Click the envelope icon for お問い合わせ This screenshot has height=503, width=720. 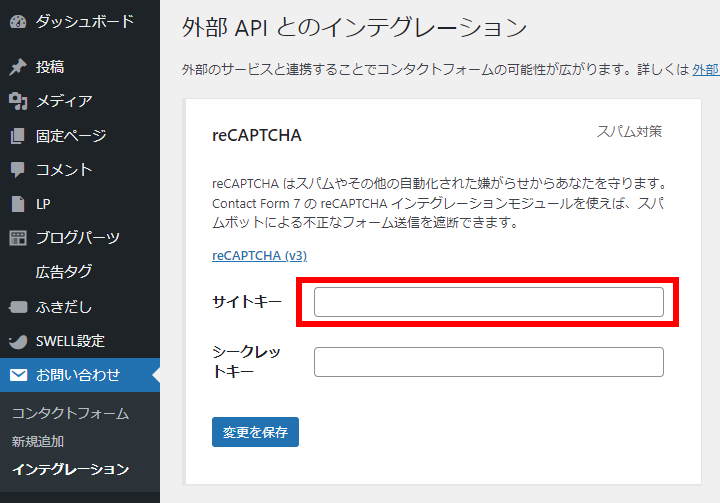coord(18,375)
